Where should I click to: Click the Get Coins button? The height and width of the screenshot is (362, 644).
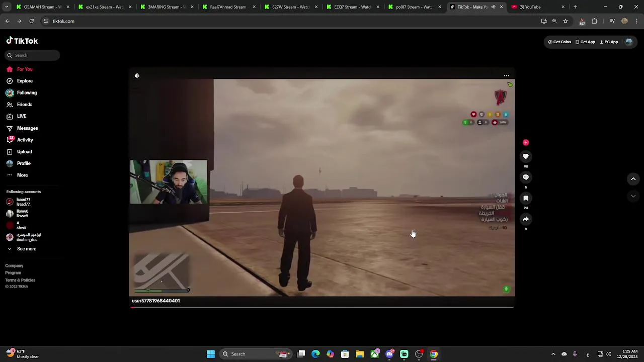(x=559, y=42)
